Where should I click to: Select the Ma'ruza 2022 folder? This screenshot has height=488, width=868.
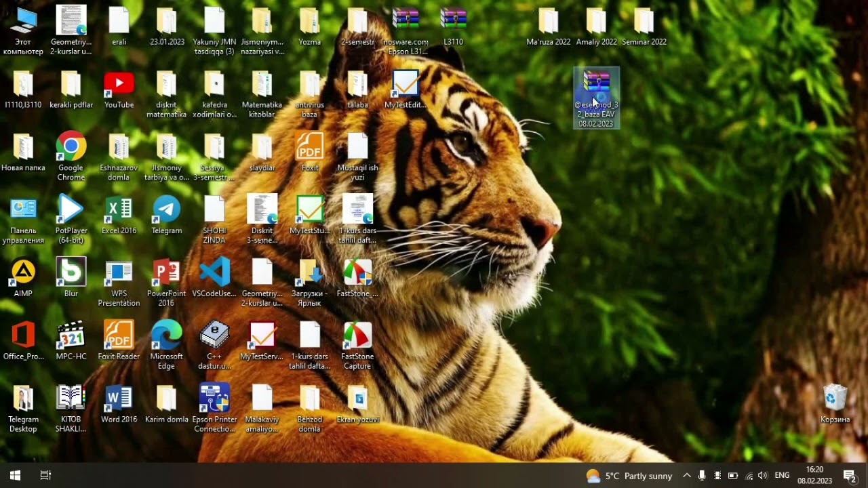(549, 27)
